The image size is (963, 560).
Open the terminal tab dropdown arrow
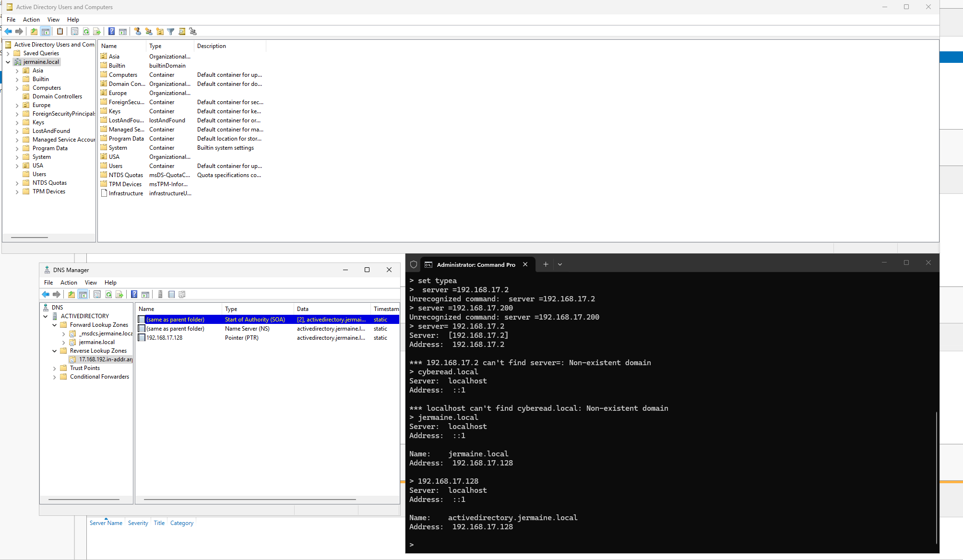[x=560, y=264]
